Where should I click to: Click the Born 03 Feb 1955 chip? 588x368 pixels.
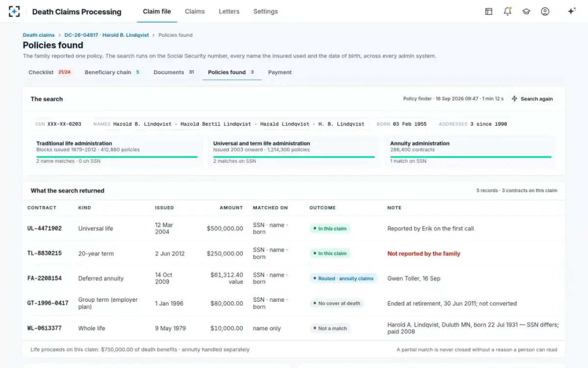tap(401, 124)
